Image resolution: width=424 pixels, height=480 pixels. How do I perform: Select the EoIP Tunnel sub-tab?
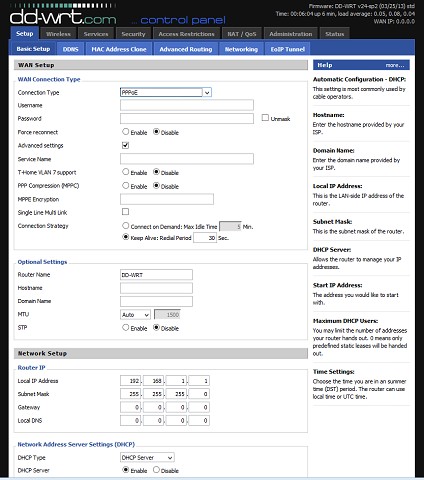tap(288, 49)
